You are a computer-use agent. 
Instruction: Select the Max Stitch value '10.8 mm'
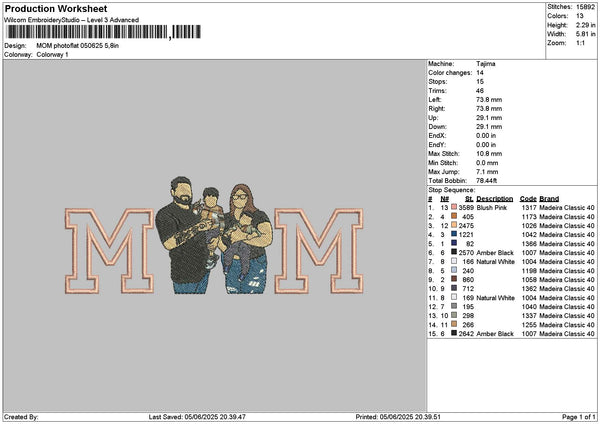489,153
